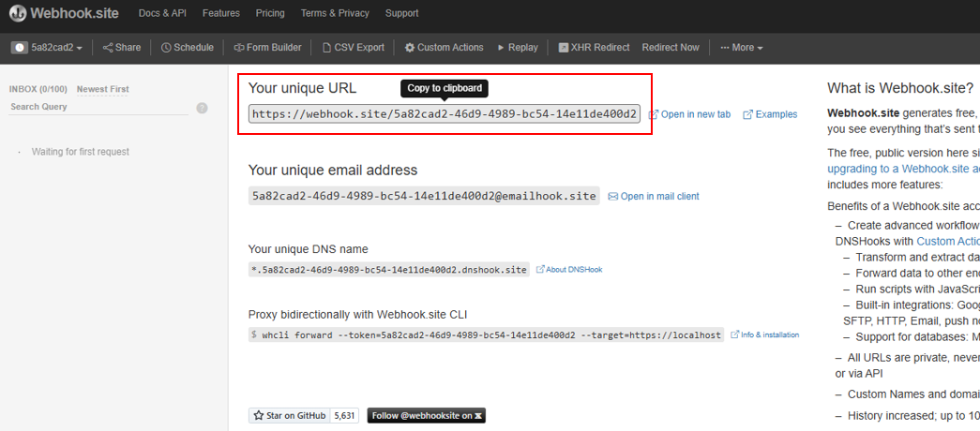Click the Custom Actions link in benefits
The width and height of the screenshot is (980, 431).
948,241
